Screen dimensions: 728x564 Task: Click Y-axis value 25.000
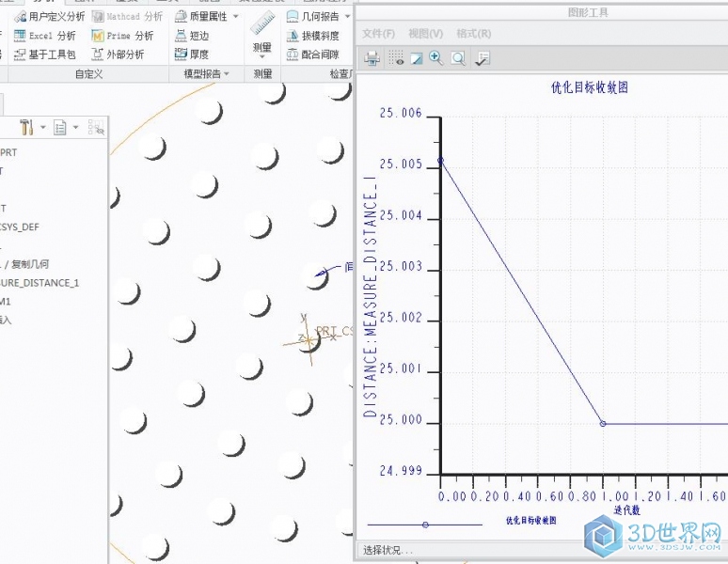coord(401,419)
